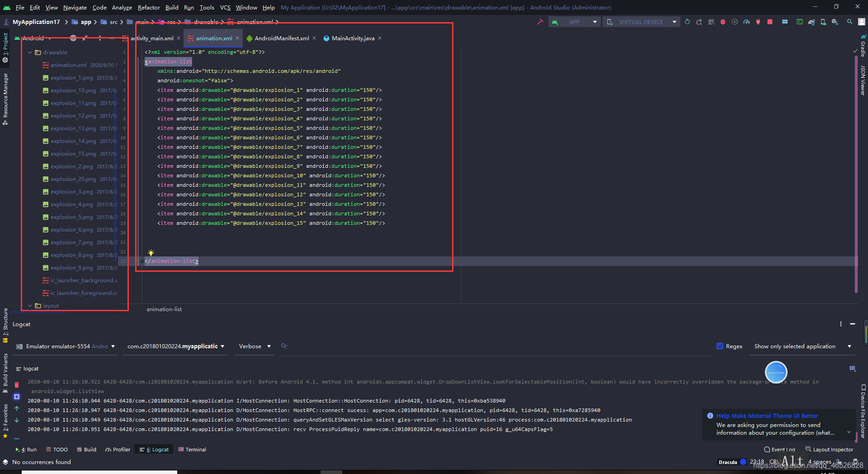Click the Make Project hammer icon
This screenshot has height=474, width=868.
click(540, 22)
